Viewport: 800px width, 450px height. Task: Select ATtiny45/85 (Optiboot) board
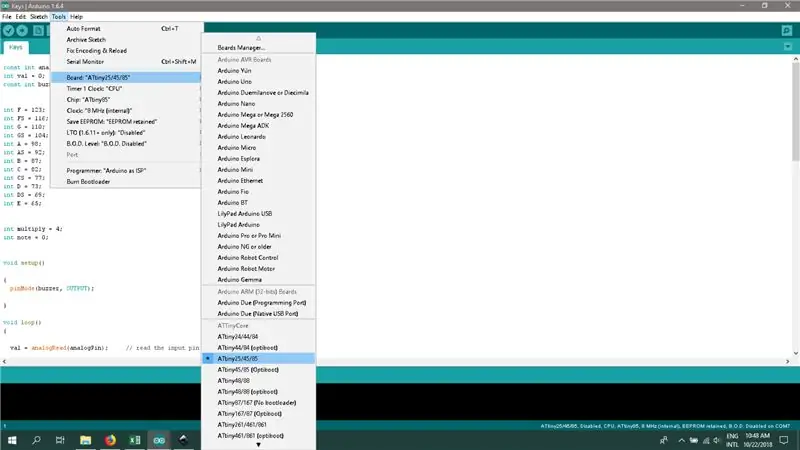(x=259, y=369)
